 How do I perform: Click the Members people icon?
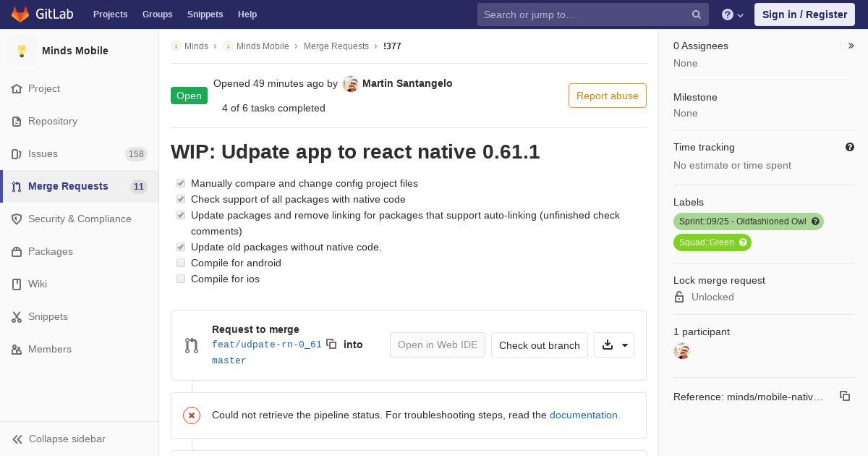click(17, 349)
